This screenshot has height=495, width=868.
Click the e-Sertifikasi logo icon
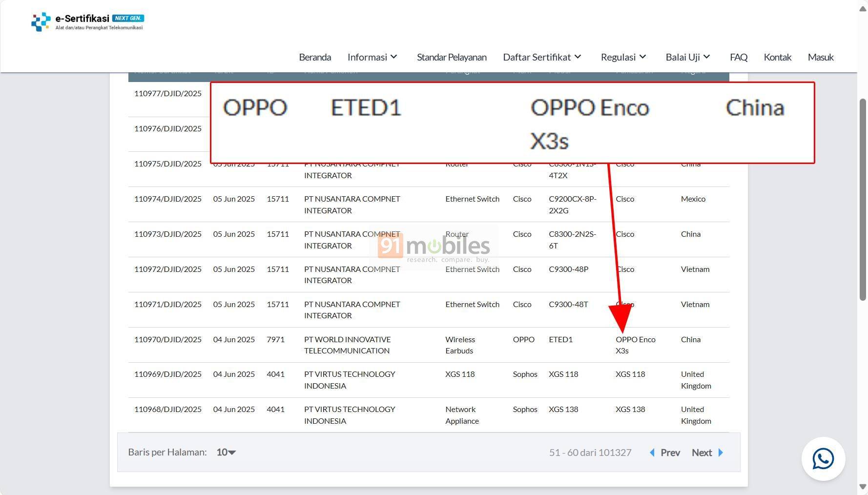[41, 22]
